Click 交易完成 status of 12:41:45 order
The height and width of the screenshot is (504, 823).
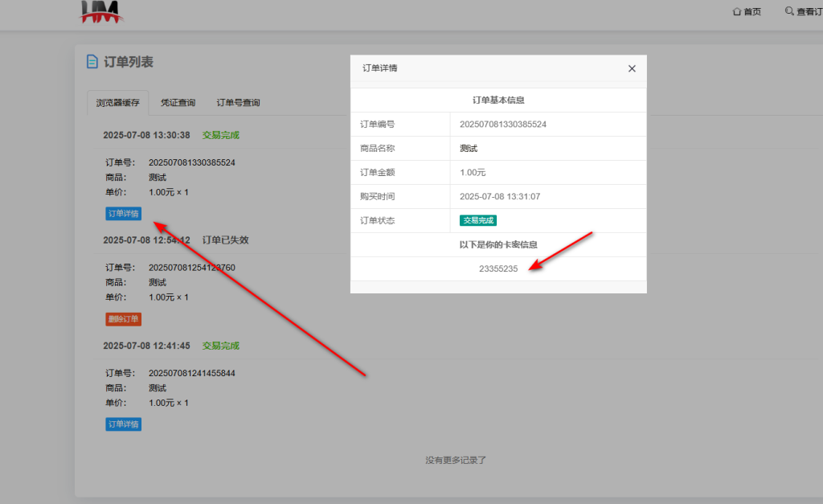pos(221,346)
